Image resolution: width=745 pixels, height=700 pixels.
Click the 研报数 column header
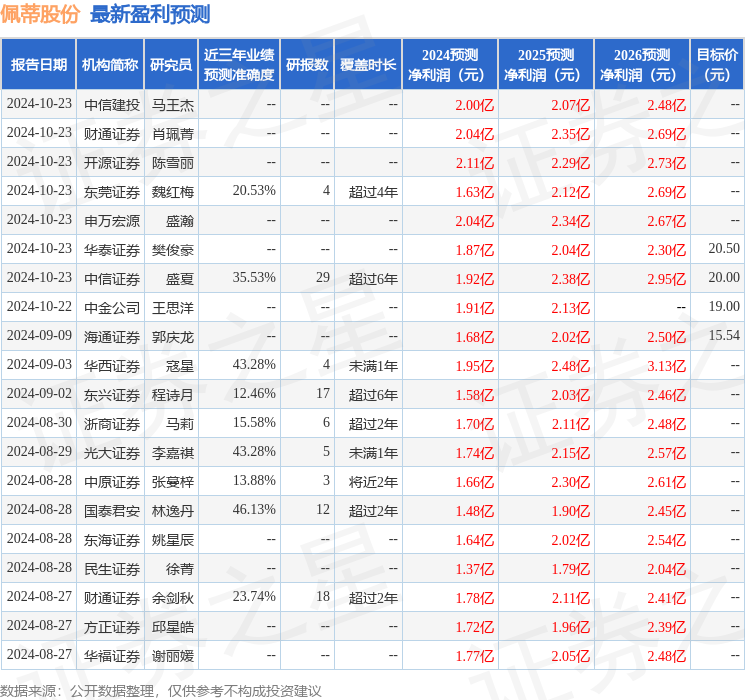point(307,64)
